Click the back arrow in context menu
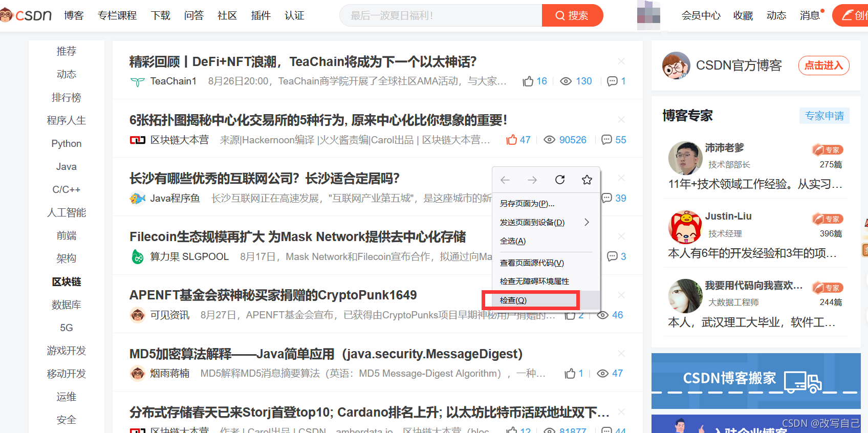This screenshot has width=868, height=433. coord(505,180)
